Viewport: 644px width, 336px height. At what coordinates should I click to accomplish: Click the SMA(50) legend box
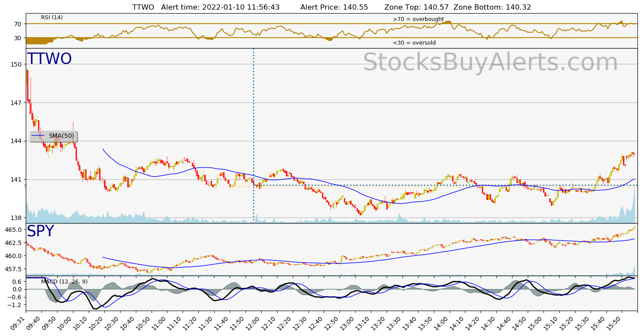(x=54, y=136)
